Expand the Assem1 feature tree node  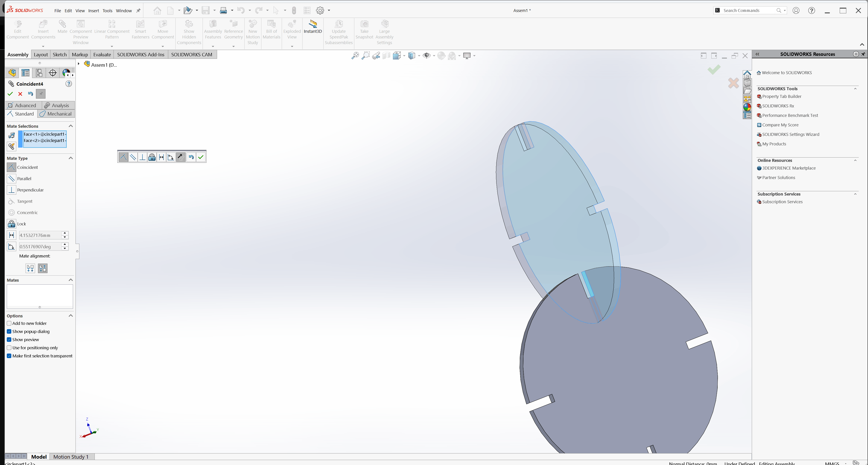click(79, 64)
